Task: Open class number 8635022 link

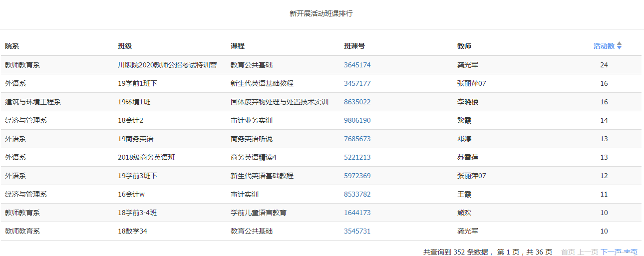Action: pos(357,102)
